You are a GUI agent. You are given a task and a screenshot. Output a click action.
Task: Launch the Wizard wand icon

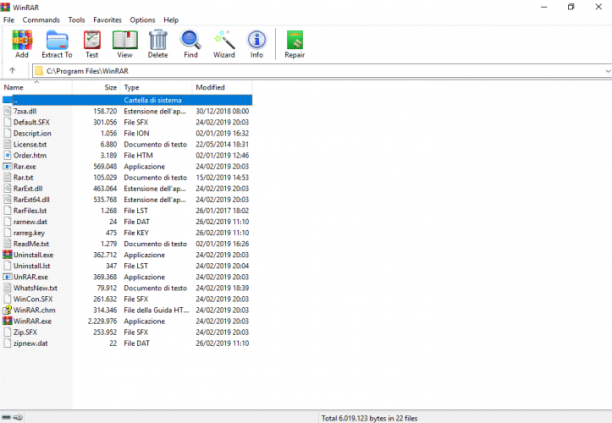point(224,40)
